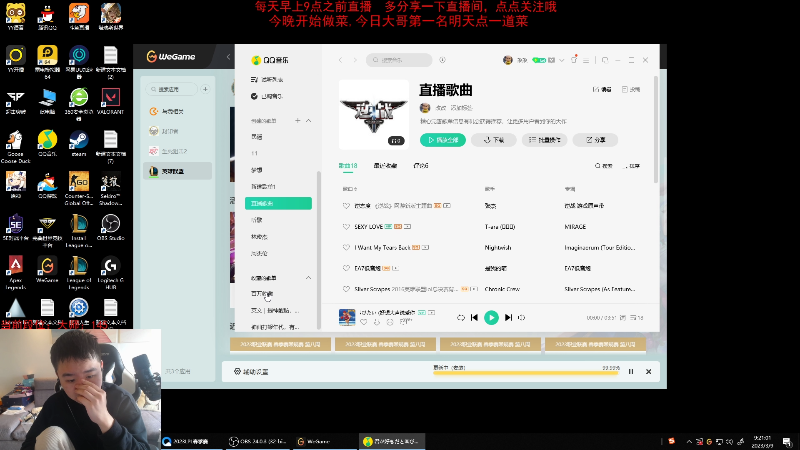Click the Share (分享) button
Image resolution: width=800 pixels, height=450 pixels.
point(595,140)
